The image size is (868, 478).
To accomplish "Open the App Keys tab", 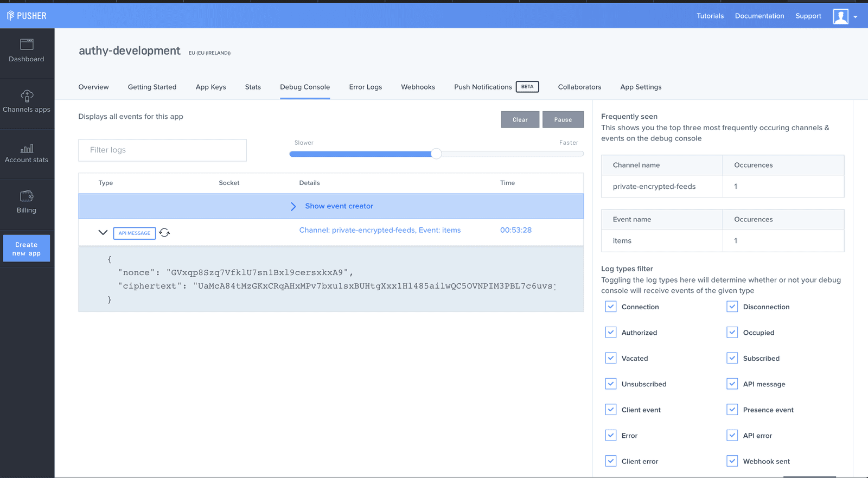I will tap(210, 87).
